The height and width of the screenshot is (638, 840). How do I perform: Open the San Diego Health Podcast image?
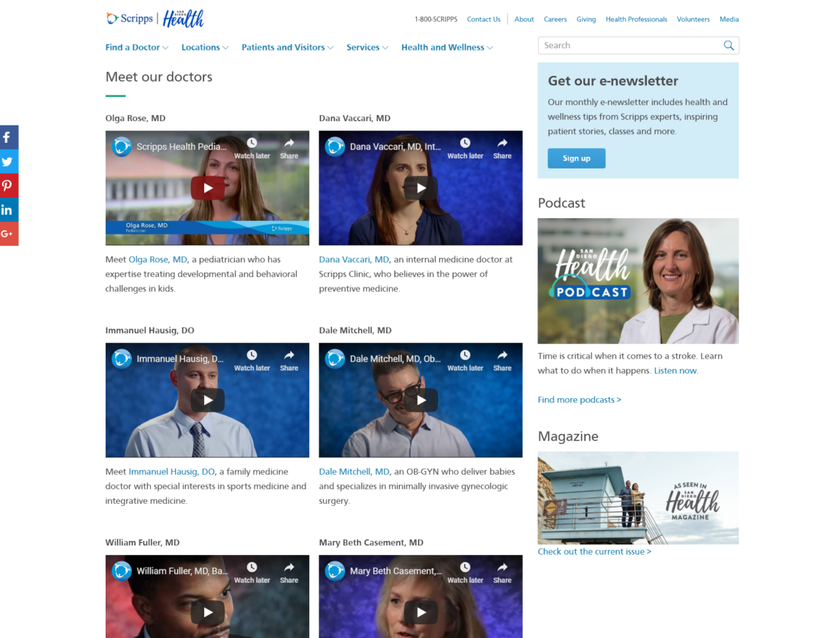638,281
